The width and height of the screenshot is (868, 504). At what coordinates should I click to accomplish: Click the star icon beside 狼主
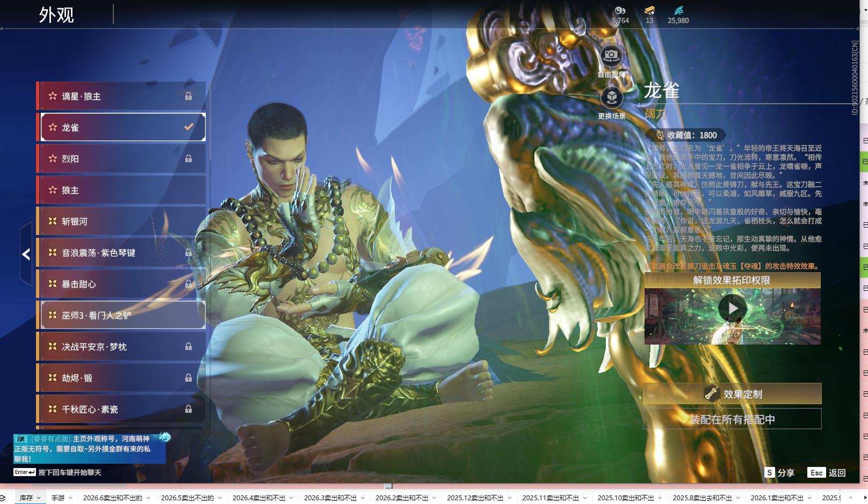click(x=53, y=190)
